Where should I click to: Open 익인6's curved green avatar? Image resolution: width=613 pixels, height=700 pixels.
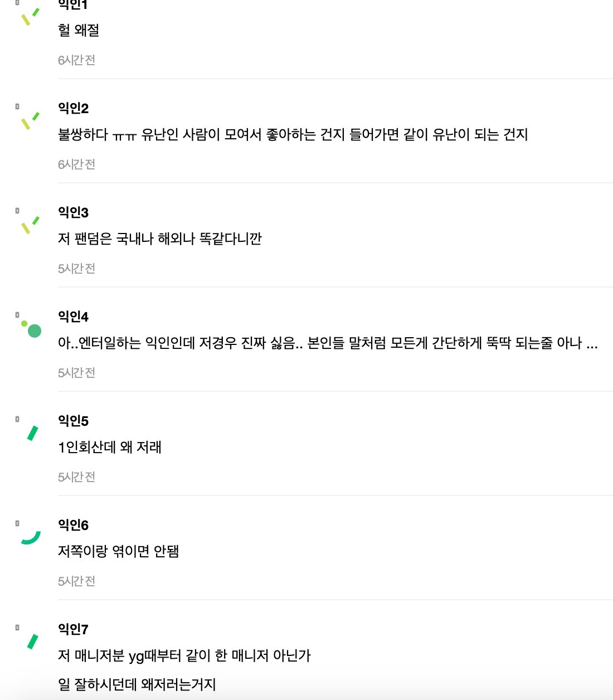[31, 537]
